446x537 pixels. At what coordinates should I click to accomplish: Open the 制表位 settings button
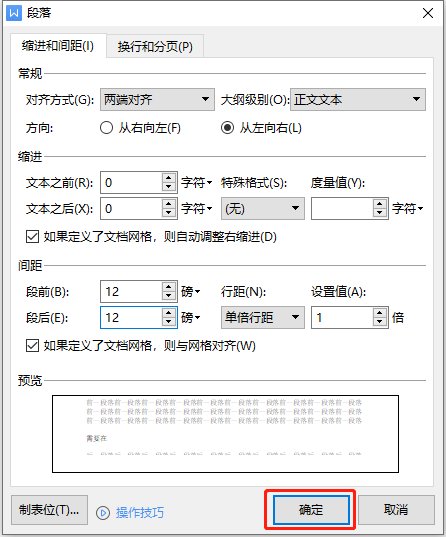coord(49,510)
